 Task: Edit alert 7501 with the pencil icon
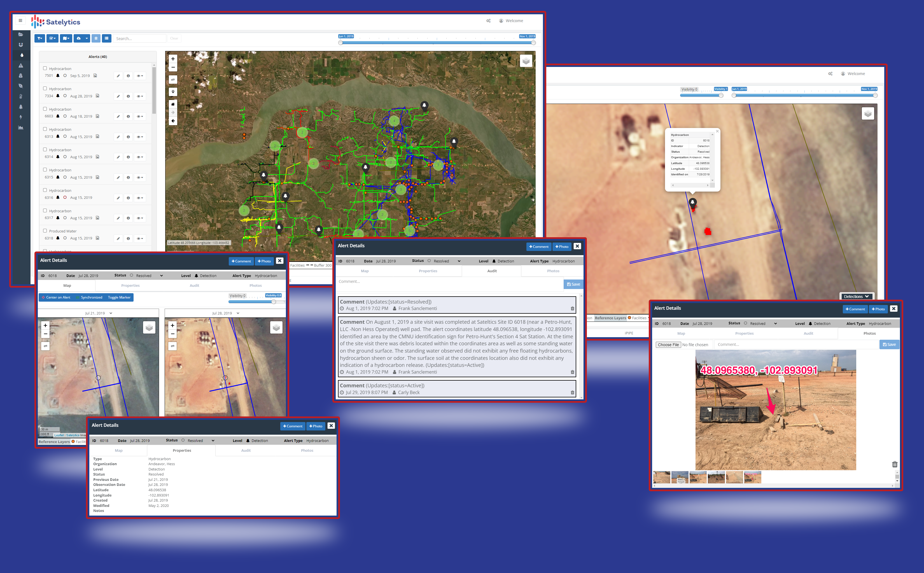118,76
